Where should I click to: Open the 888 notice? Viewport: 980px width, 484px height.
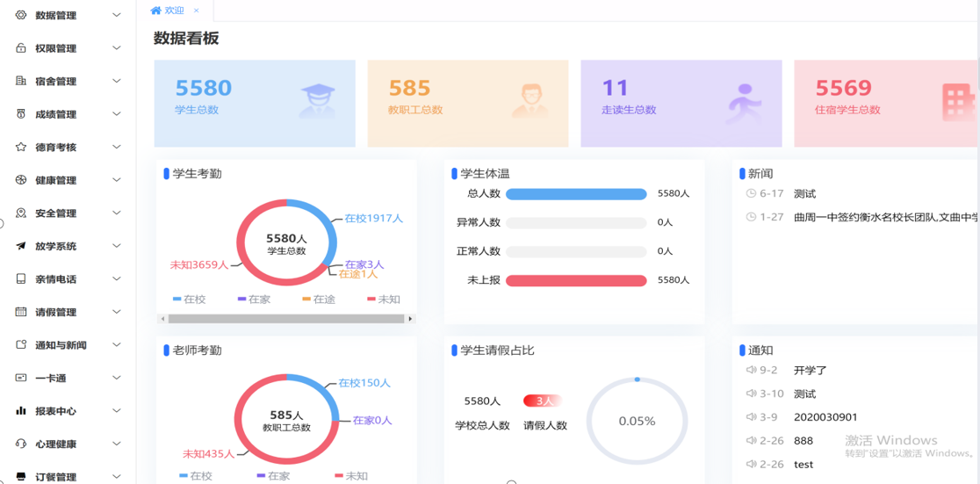click(803, 441)
